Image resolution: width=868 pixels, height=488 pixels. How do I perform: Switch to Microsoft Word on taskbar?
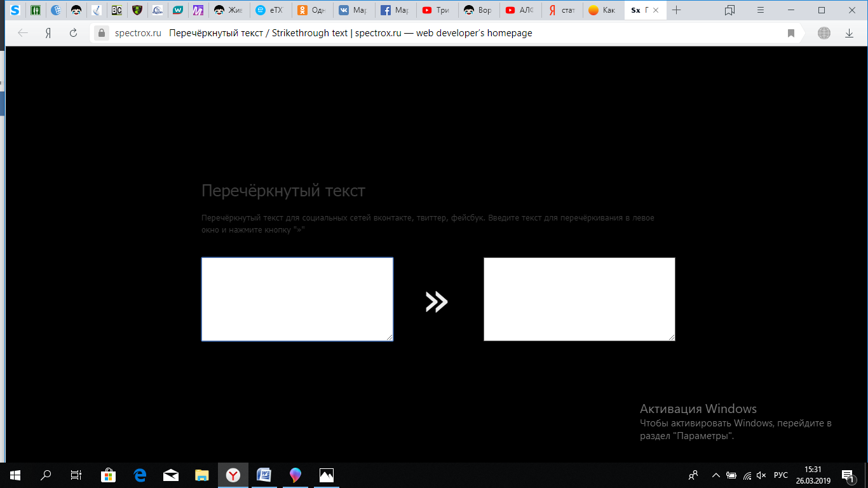(x=264, y=475)
